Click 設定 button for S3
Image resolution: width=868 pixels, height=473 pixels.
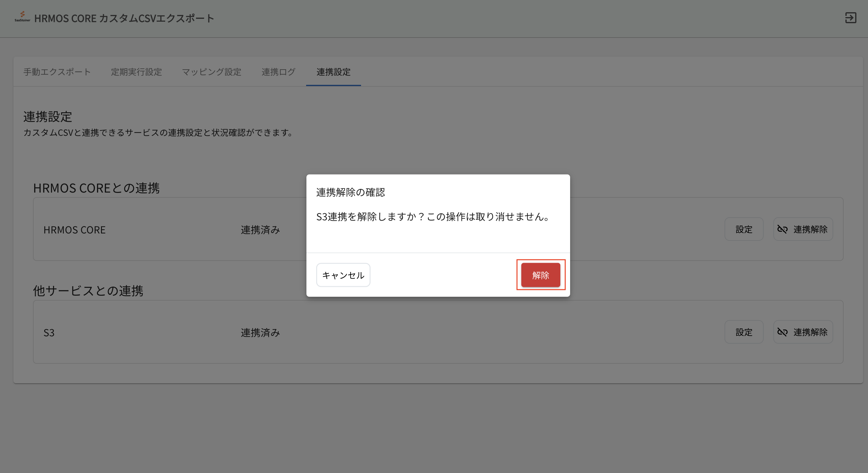click(x=744, y=332)
